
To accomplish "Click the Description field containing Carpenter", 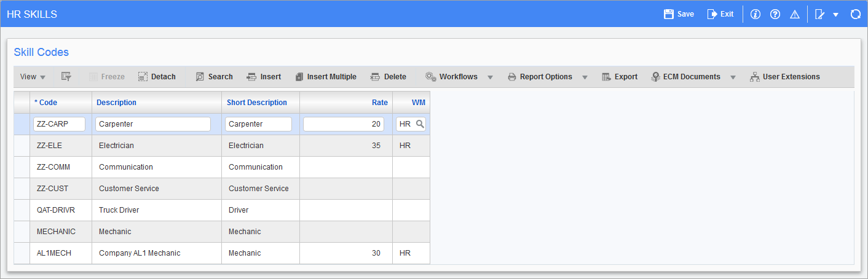I will tap(153, 124).
